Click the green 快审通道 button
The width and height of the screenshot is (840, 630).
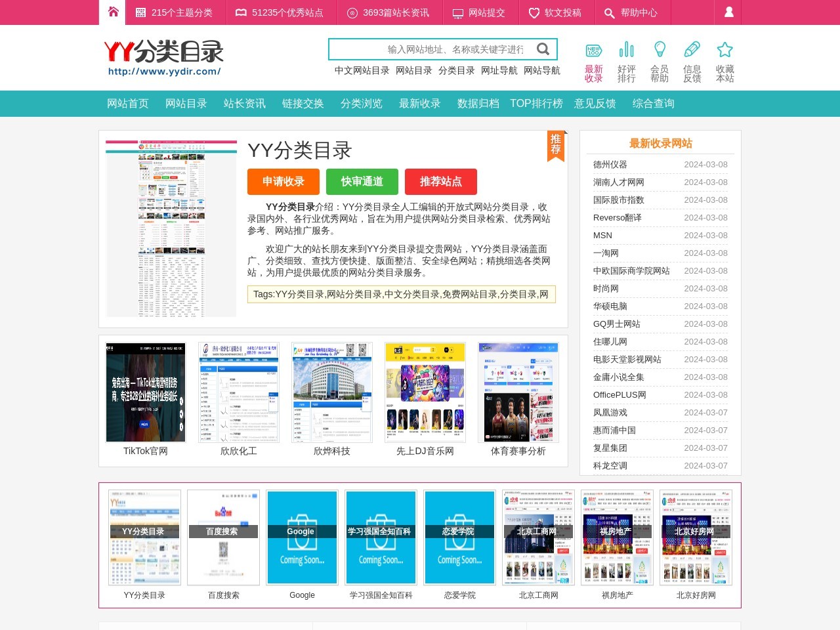coord(362,182)
